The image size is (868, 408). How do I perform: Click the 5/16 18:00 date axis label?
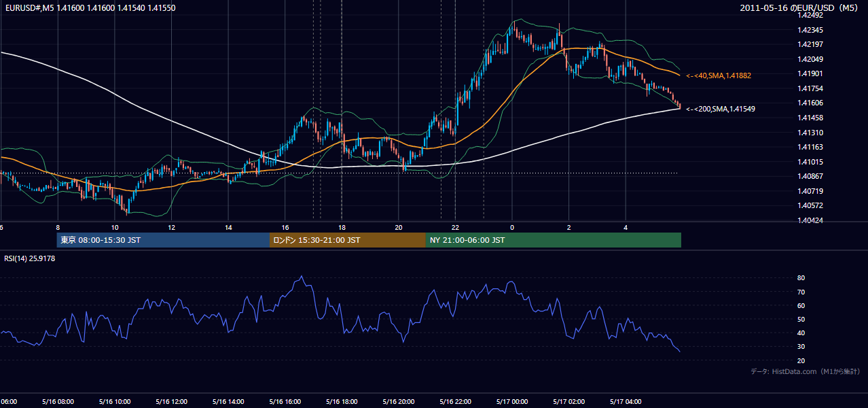click(x=342, y=402)
